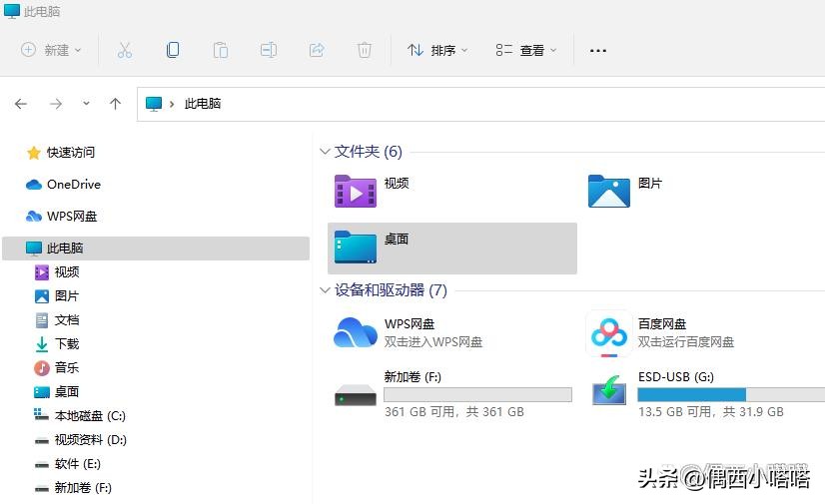Screen dimensions: 825x504
Task: Open 文档 in sidebar tree
Action: [x=57, y=320]
